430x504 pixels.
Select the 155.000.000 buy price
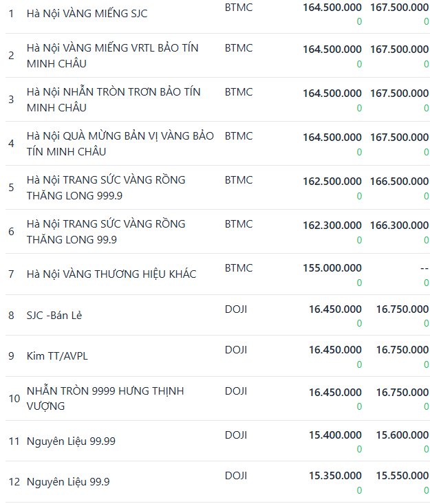332,268
